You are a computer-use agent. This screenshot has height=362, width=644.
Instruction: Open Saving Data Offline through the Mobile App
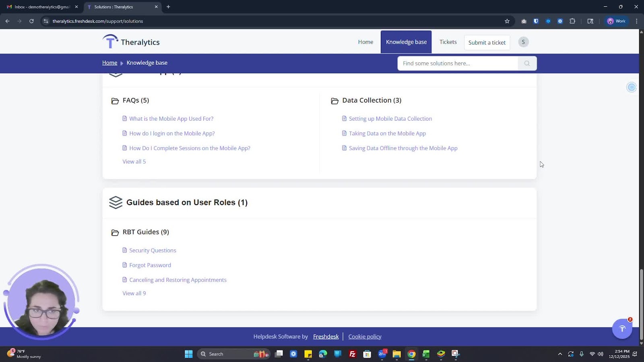tap(403, 148)
